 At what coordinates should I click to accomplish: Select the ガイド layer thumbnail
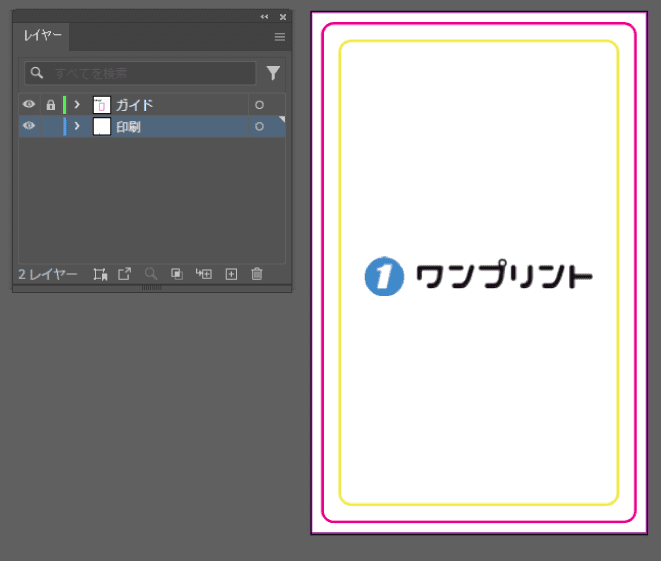tap(101, 105)
